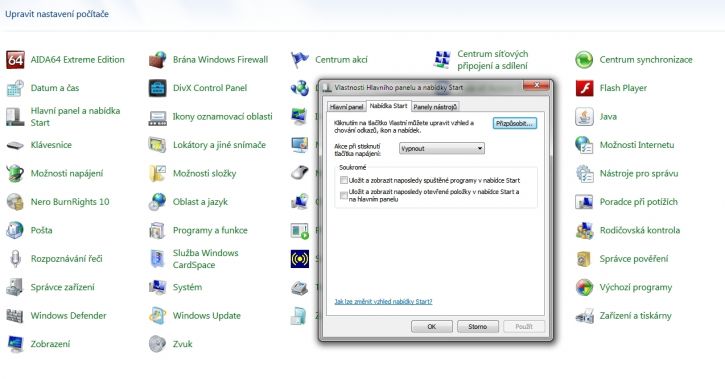Open the Hlavní panel a nabídka Start link
The height and width of the screenshot is (379, 725).
tap(75, 116)
